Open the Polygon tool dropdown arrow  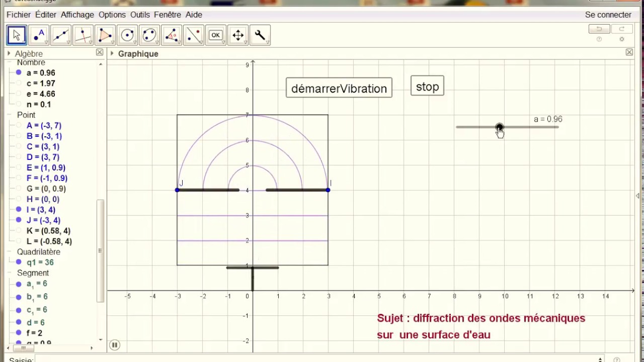pyautogui.click(x=113, y=43)
